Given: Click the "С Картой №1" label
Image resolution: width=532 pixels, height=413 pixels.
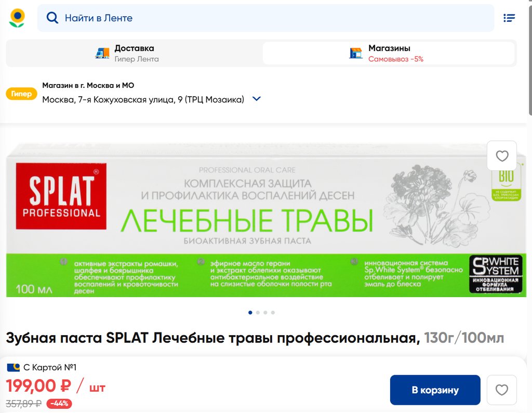Looking at the screenshot, I should [x=50, y=367].
